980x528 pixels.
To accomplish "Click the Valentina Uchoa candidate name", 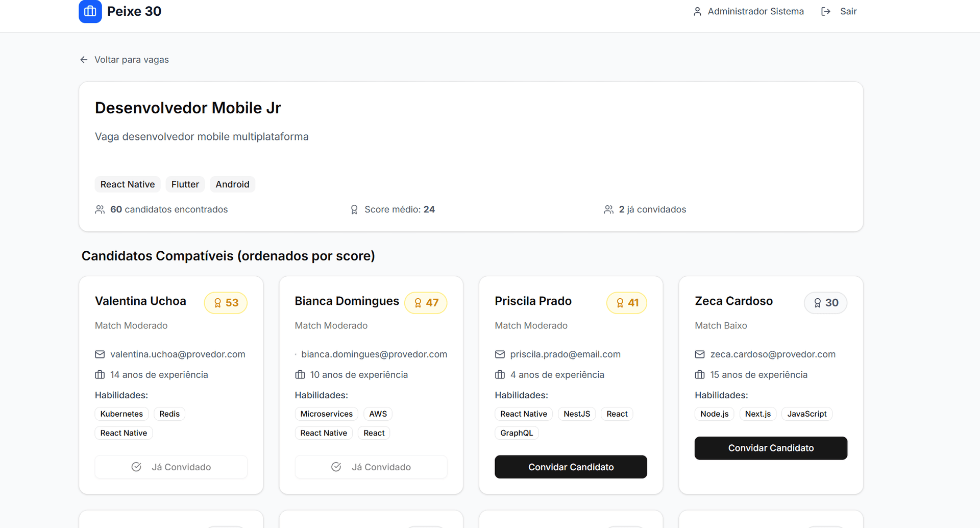I will pyautogui.click(x=140, y=301).
